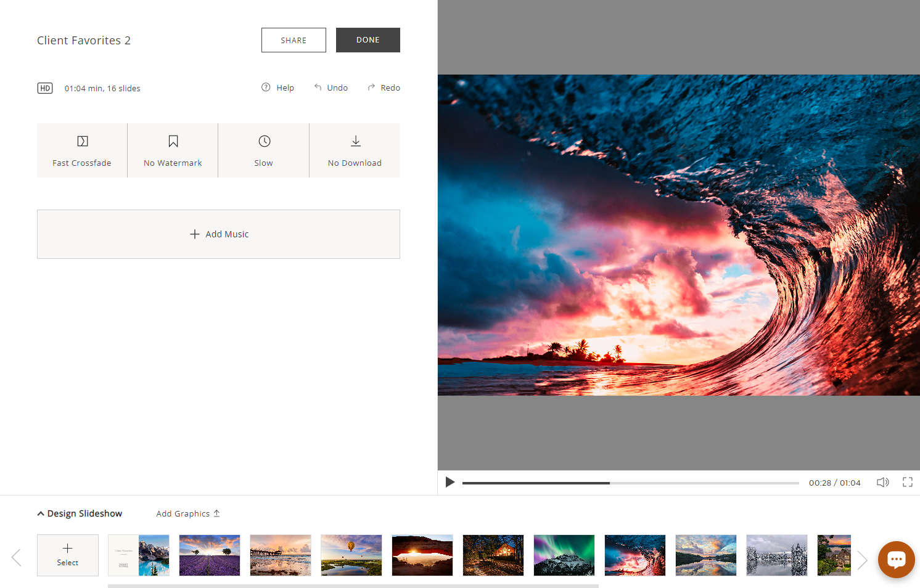Viewport: 920px width, 588px height.
Task: Click the Select add-photos tile
Action: coord(68,555)
